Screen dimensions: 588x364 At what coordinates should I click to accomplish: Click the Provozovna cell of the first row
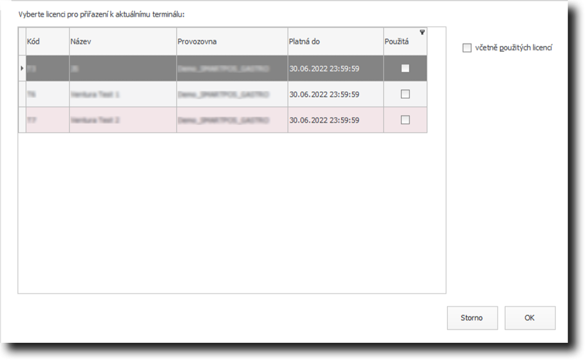(x=232, y=68)
